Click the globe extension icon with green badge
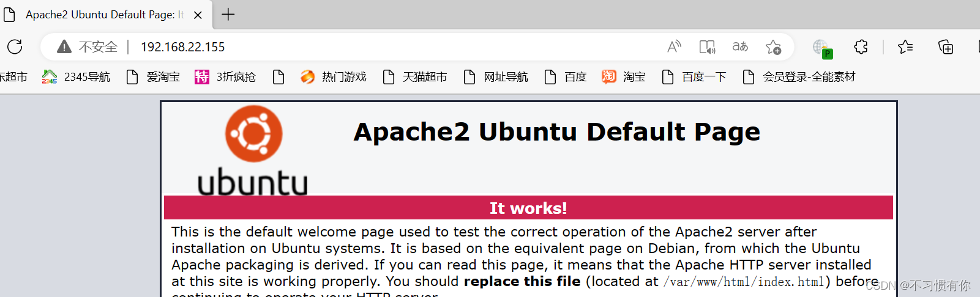The width and height of the screenshot is (980, 297). click(822, 48)
